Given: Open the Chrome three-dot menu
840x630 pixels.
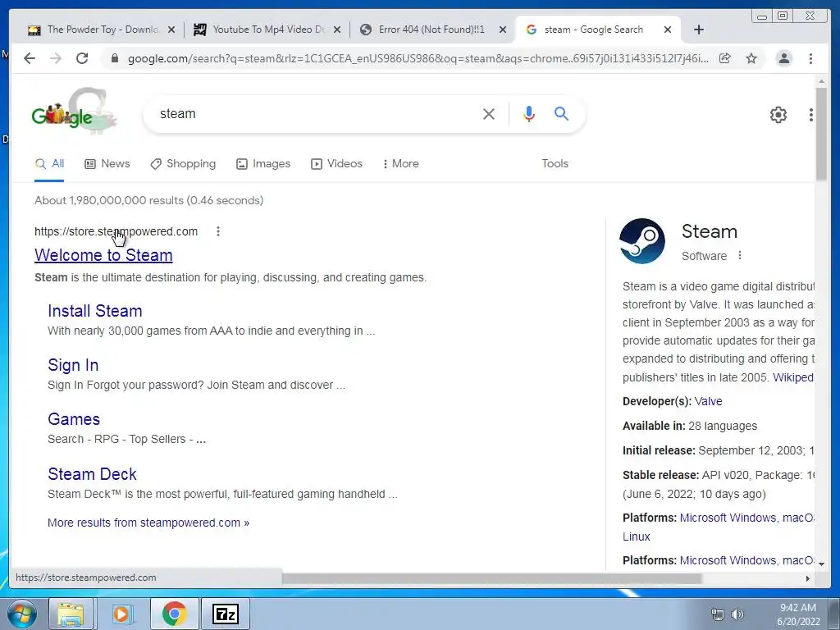Looking at the screenshot, I should (810, 58).
